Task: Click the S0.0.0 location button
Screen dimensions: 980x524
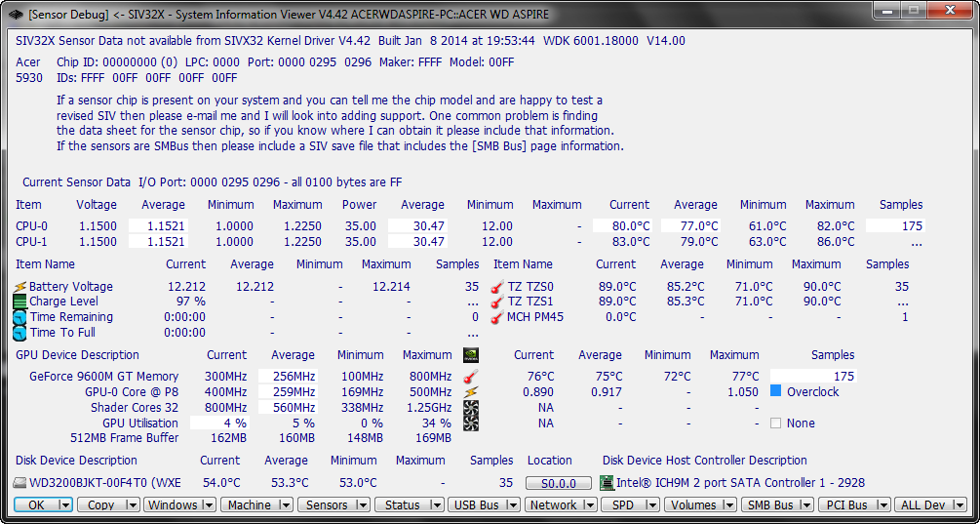Action: 558,483
